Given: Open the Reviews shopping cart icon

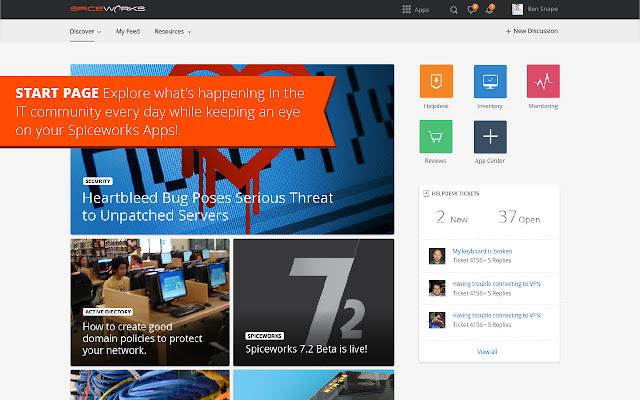Looking at the screenshot, I should (436, 136).
